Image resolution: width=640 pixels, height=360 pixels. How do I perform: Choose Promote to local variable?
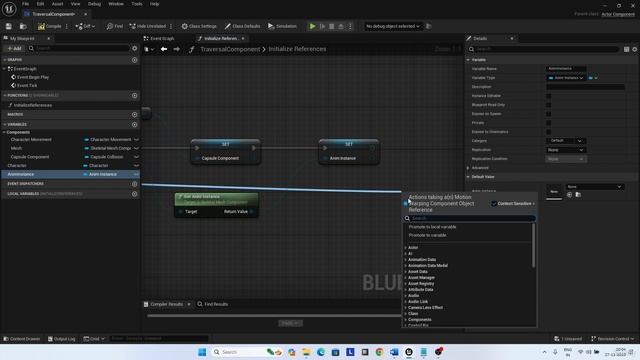(x=432, y=227)
